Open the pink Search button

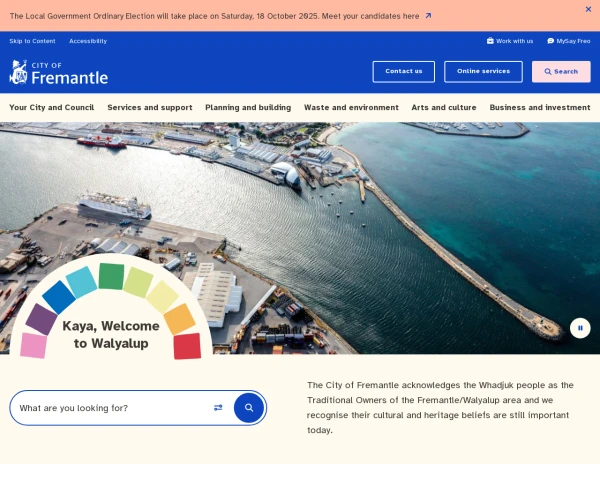[561, 71]
